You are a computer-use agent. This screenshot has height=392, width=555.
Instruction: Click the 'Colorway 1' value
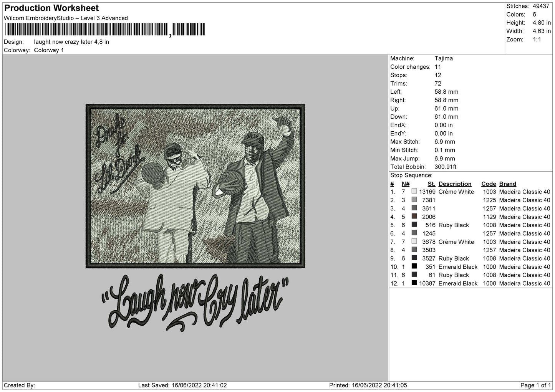coord(49,50)
